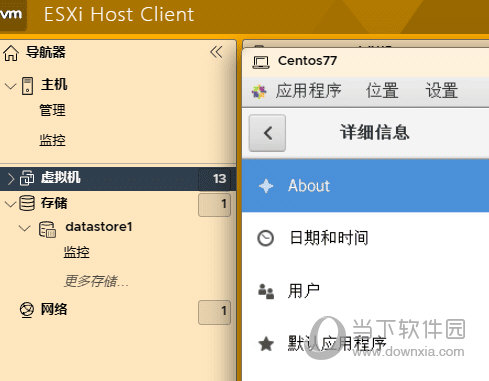Screen dimensions: 489x381
Task: Open the 应用程序 Applications menu
Action: click(308, 91)
